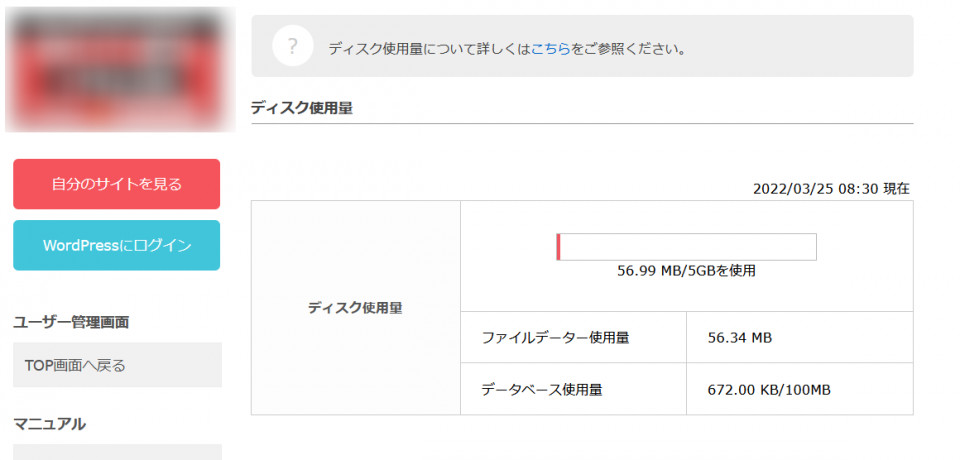Select the gray menu item under マニュアル
This screenshot has height=460, width=960.
point(118,452)
